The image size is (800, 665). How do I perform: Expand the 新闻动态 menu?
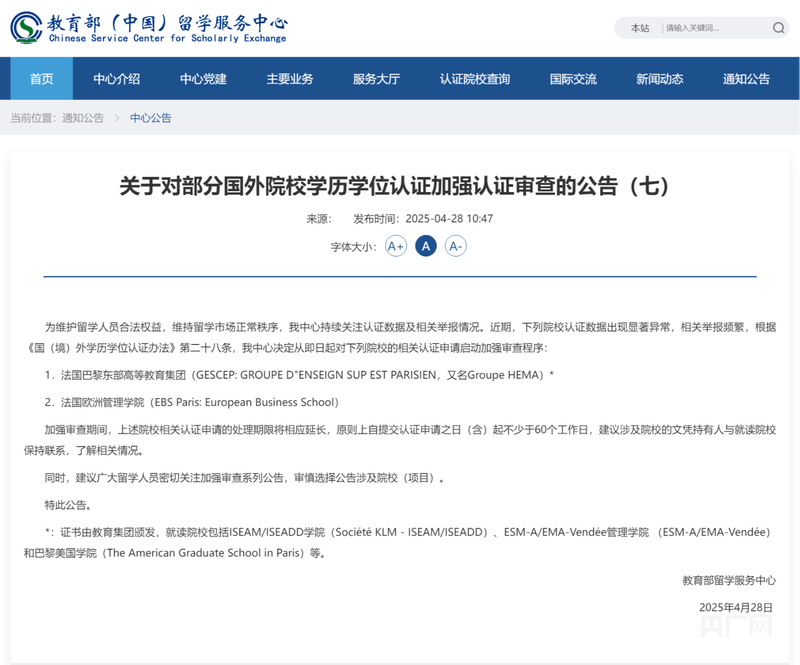(660, 79)
